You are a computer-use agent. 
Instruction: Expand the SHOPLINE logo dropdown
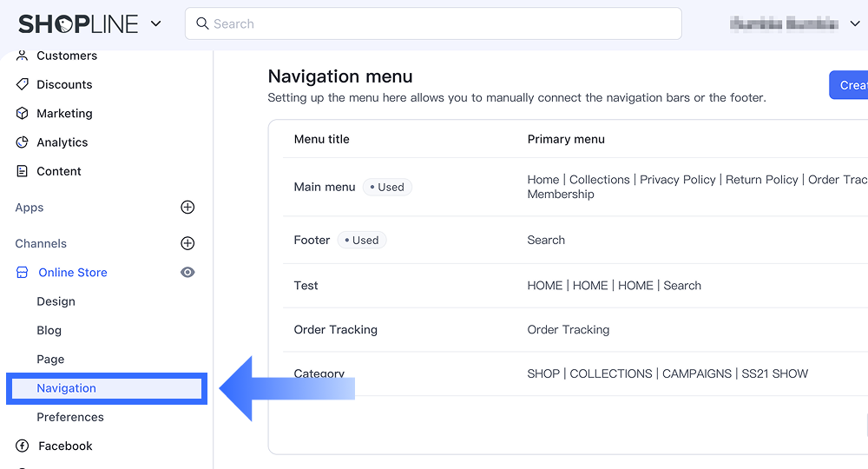[x=156, y=23]
